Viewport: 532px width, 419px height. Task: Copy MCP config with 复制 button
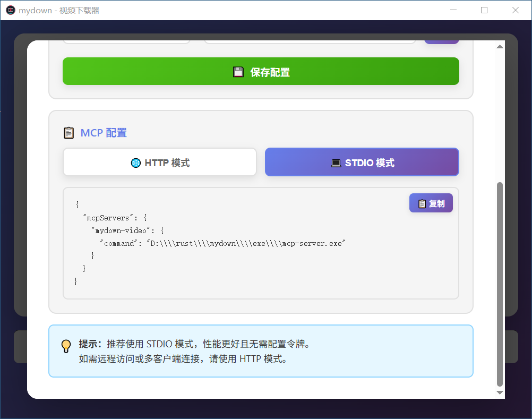431,203
